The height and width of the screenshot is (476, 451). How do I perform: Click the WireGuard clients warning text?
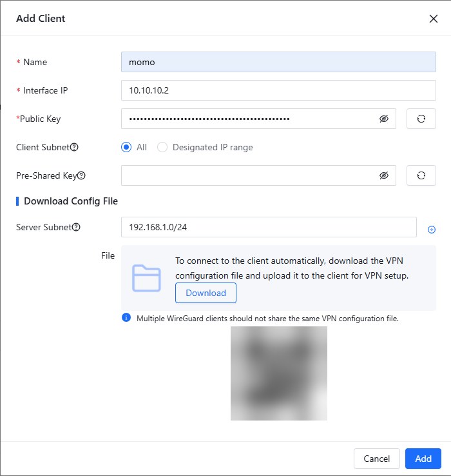click(x=267, y=319)
